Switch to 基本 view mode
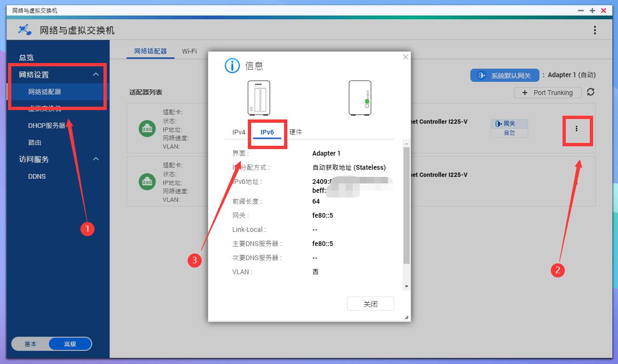Image resolution: width=618 pixels, height=364 pixels. coord(31,344)
